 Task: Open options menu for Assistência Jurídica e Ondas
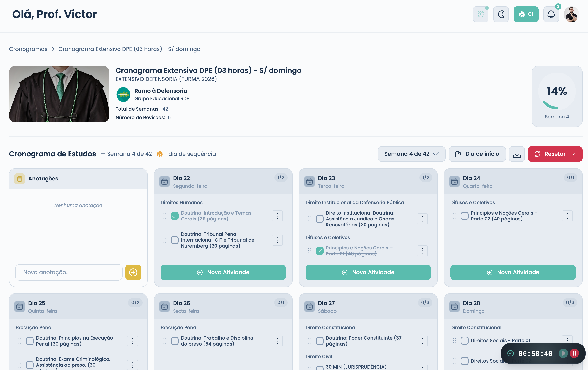[x=422, y=219]
